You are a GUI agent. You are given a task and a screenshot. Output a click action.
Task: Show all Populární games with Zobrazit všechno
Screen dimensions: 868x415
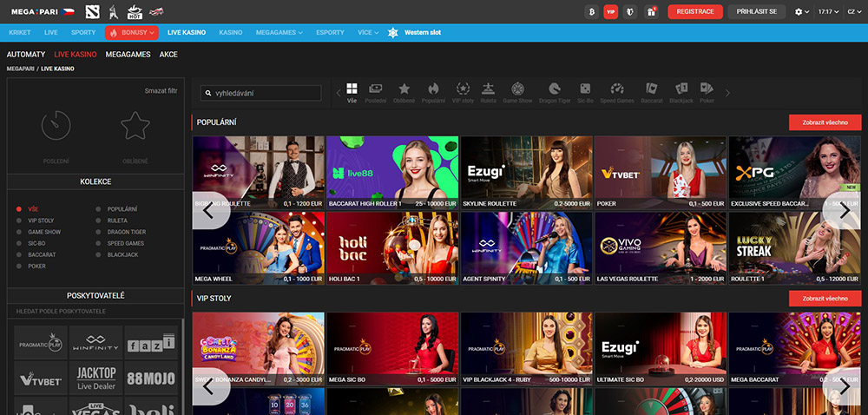coord(825,122)
